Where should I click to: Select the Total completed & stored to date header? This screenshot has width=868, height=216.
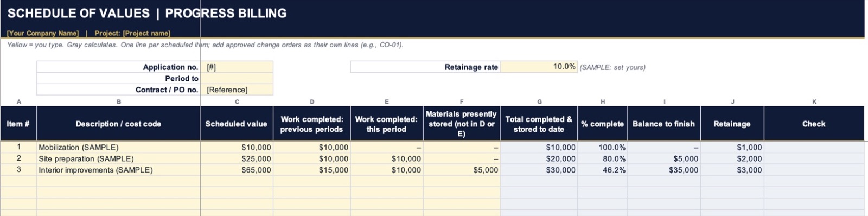tap(539, 124)
